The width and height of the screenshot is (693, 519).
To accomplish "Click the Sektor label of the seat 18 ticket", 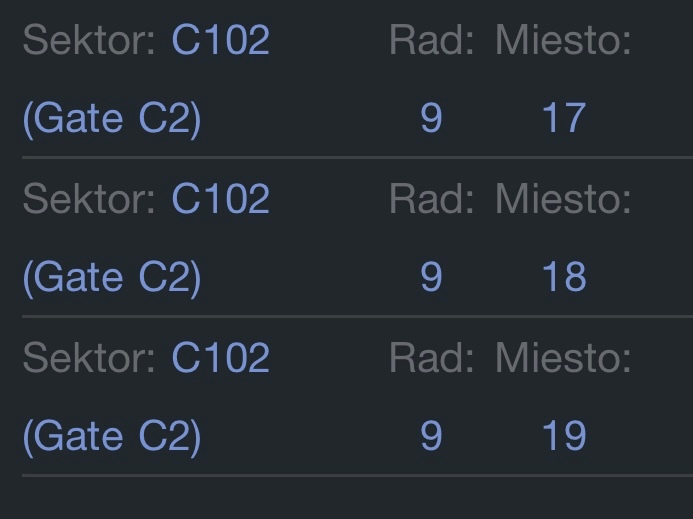I will tap(89, 199).
